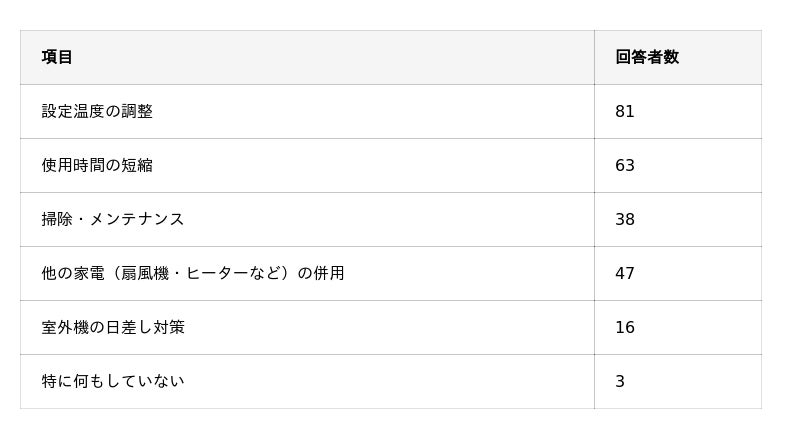Select the value 81 cell
800x439 pixels.
(x=625, y=111)
